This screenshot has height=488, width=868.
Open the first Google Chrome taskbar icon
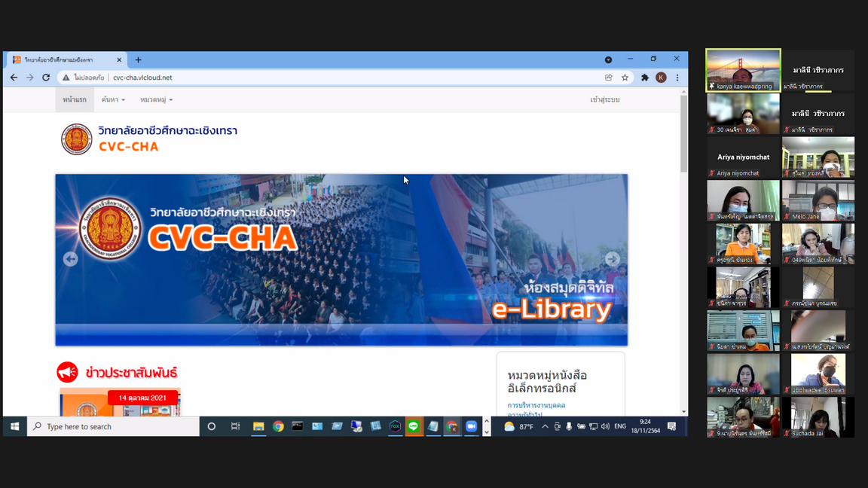point(278,426)
